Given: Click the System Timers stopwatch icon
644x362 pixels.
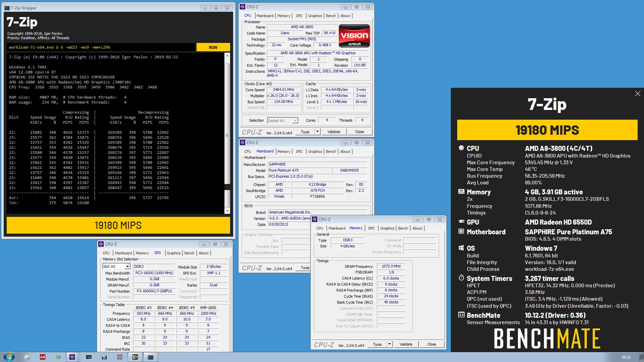Looking at the screenshot, I should (461, 278).
